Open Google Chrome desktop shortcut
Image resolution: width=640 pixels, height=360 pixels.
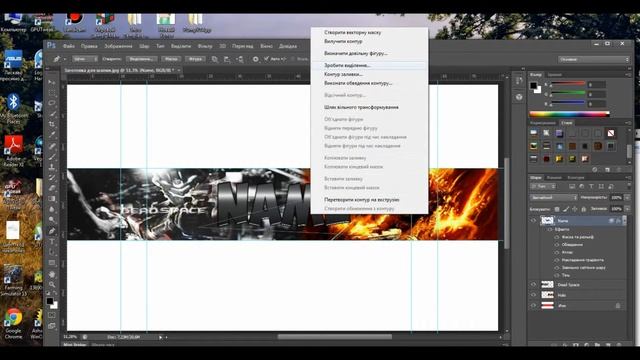[x=13, y=323]
